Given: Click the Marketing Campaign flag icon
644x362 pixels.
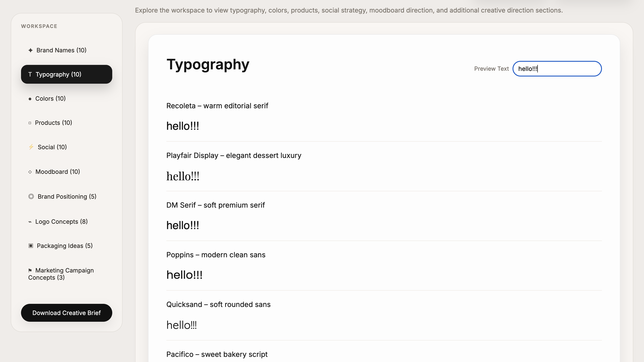Looking at the screenshot, I should [30, 270].
